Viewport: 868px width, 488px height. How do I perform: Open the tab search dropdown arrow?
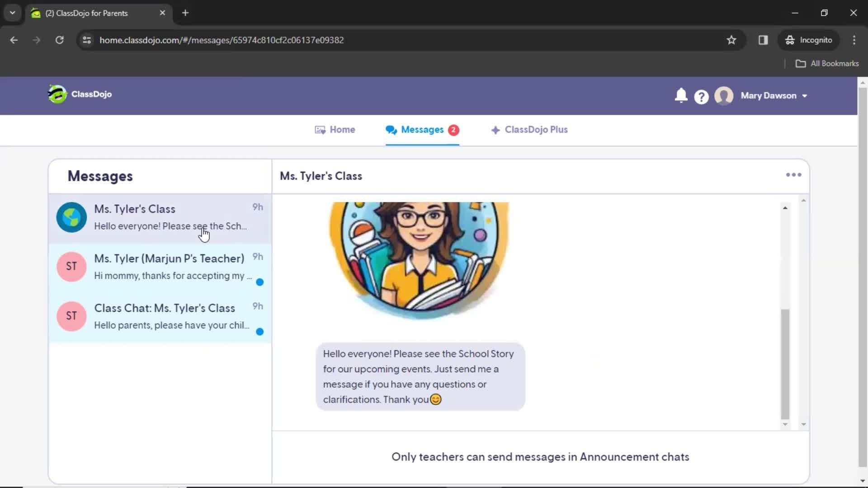pos(13,13)
